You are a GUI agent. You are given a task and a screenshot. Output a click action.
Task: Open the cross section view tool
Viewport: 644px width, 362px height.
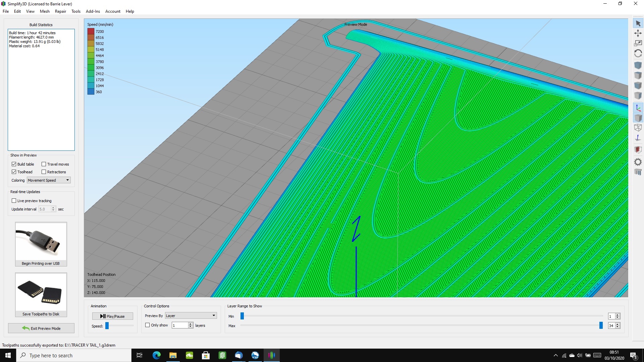coord(638,149)
